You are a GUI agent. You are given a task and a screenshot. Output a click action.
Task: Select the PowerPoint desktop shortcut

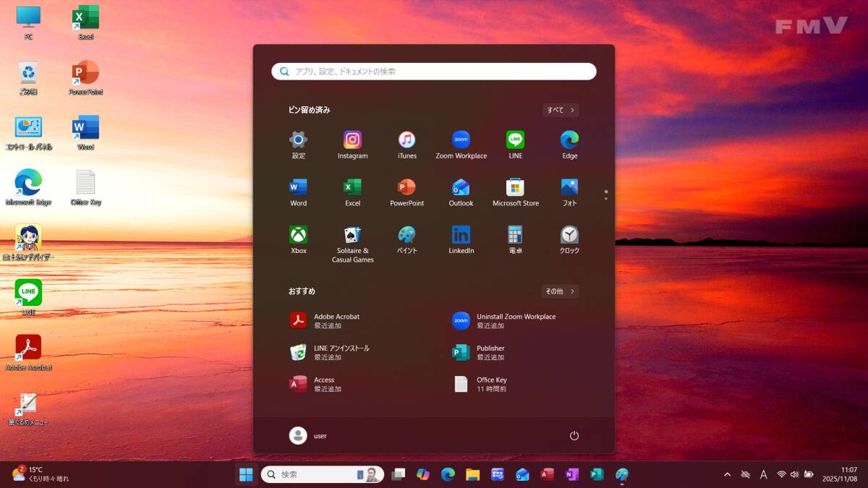(x=85, y=77)
